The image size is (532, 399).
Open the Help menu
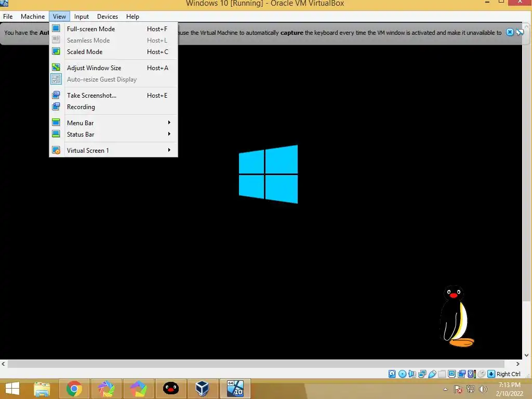pos(132,16)
